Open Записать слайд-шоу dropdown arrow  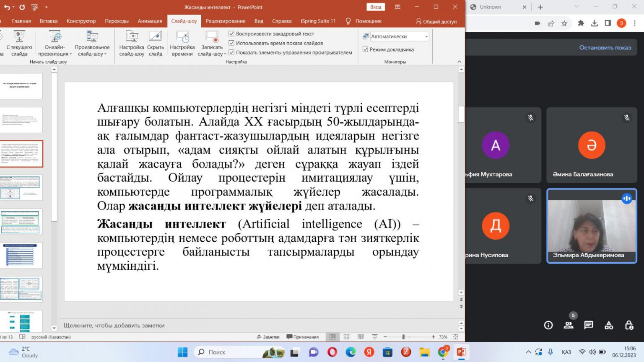(225, 54)
